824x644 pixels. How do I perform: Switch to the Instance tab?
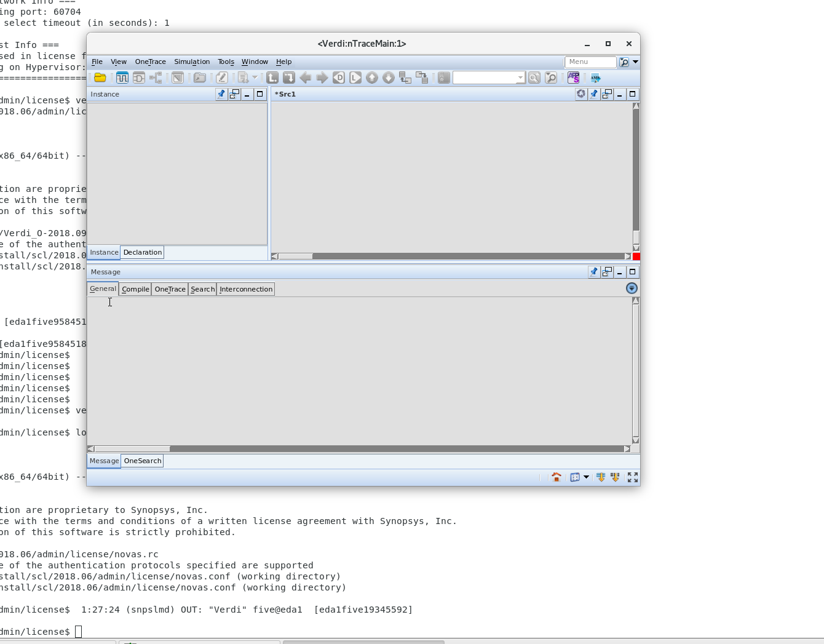point(104,252)
